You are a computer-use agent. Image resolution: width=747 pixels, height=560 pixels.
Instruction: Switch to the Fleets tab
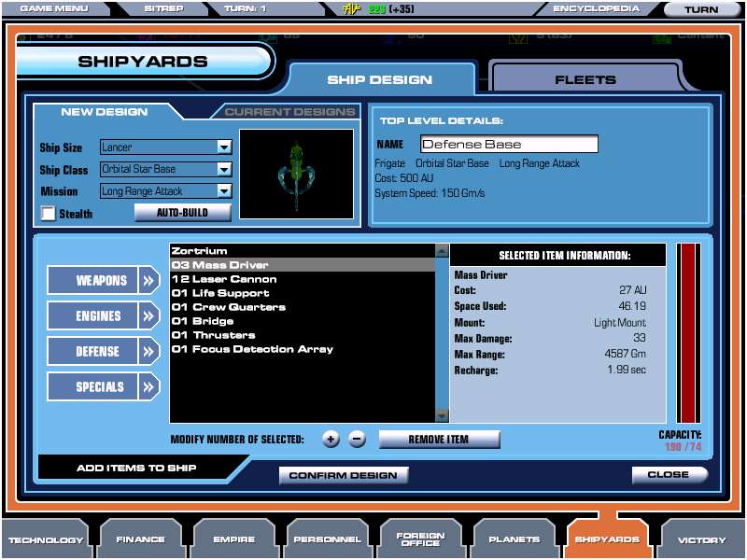click(585, 79)
